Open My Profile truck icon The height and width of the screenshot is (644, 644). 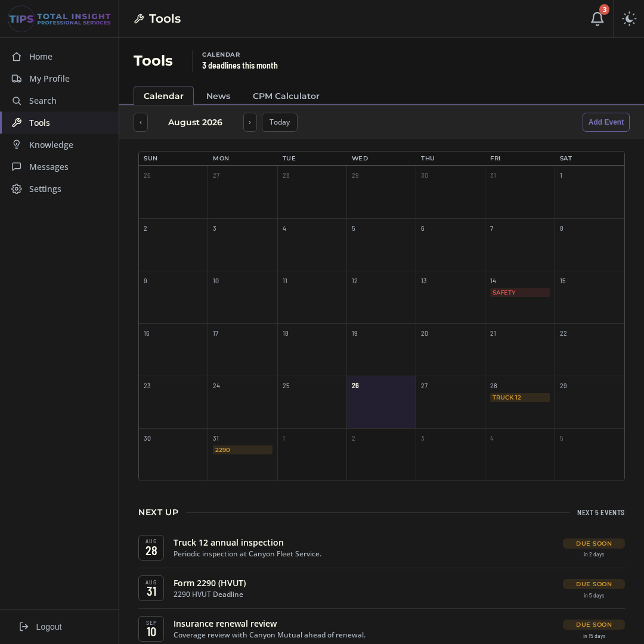[17, 79]
